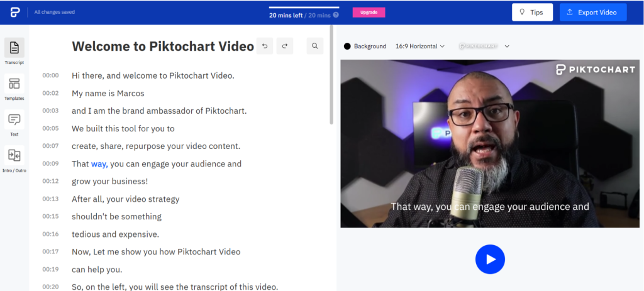Open the Intro / Outro panel
This screenshot has width=644, height=291.
coord(14,159)
